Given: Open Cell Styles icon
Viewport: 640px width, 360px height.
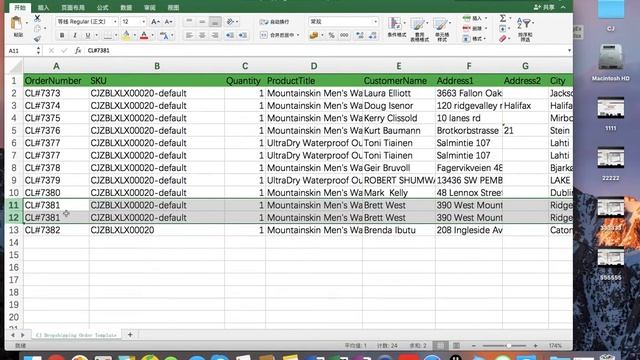Looking at the screenshot, I should 441,24.
